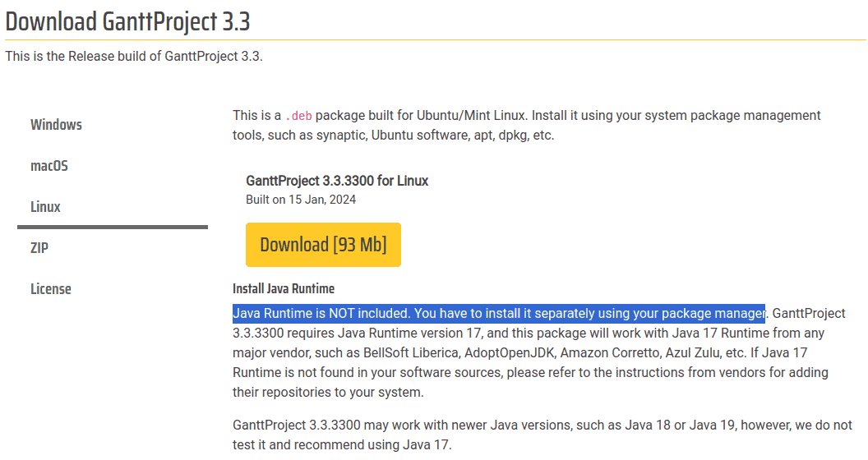Click the 'Built on 15 Jan, 2024' text

301,200
